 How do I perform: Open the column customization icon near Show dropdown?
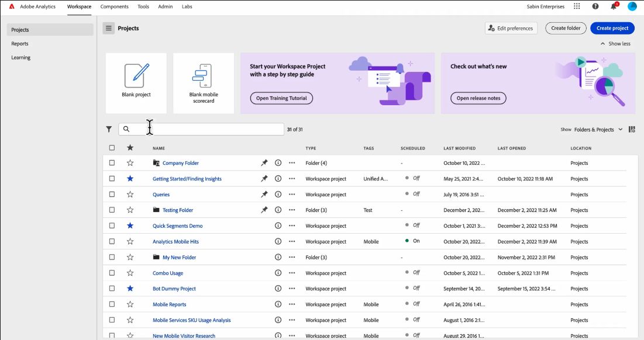point(631,129)
